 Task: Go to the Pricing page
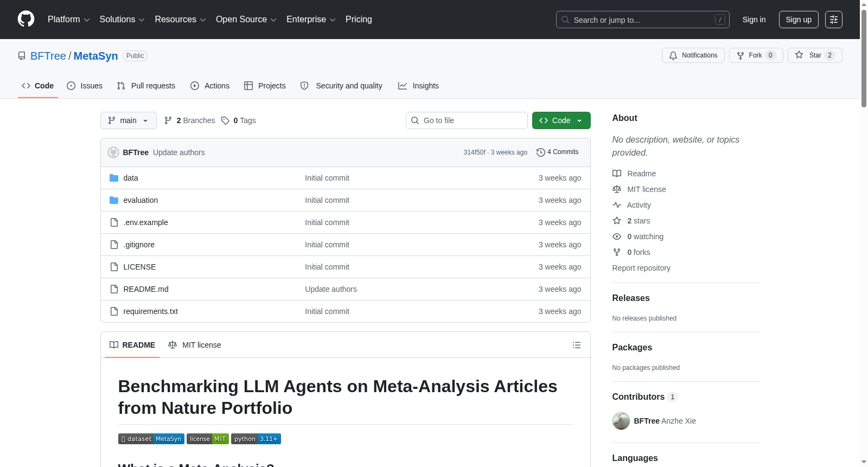[x=359, y=20]
